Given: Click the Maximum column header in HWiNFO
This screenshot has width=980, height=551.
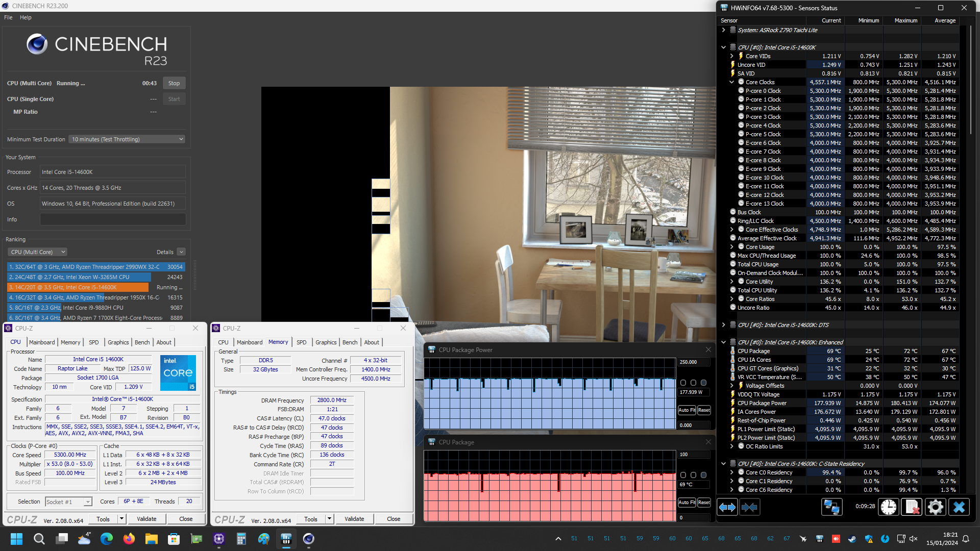Looking at the screenshot, I should [905, 20].
